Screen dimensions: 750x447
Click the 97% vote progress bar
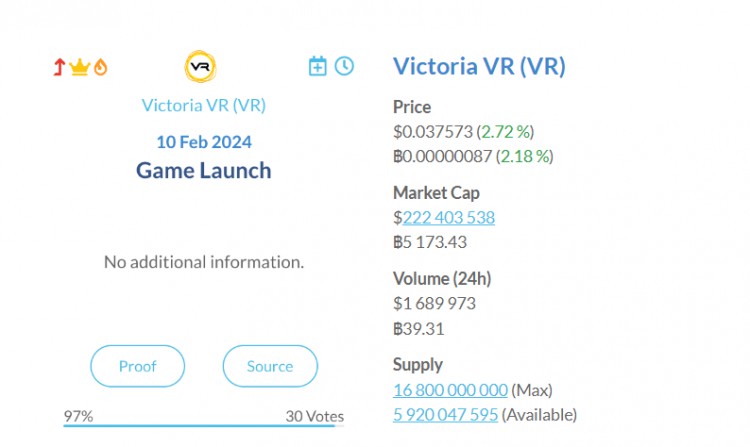[x=204, y=425]
